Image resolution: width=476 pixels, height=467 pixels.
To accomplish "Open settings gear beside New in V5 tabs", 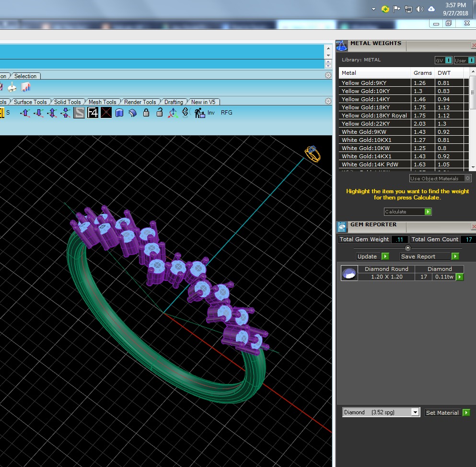I will click(x=328, y=101).
